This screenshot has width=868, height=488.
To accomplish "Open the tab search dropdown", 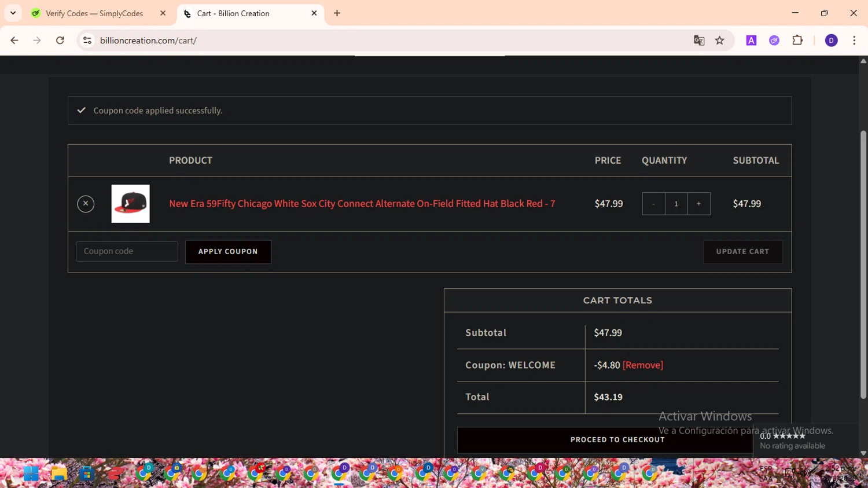I will 13,13.
